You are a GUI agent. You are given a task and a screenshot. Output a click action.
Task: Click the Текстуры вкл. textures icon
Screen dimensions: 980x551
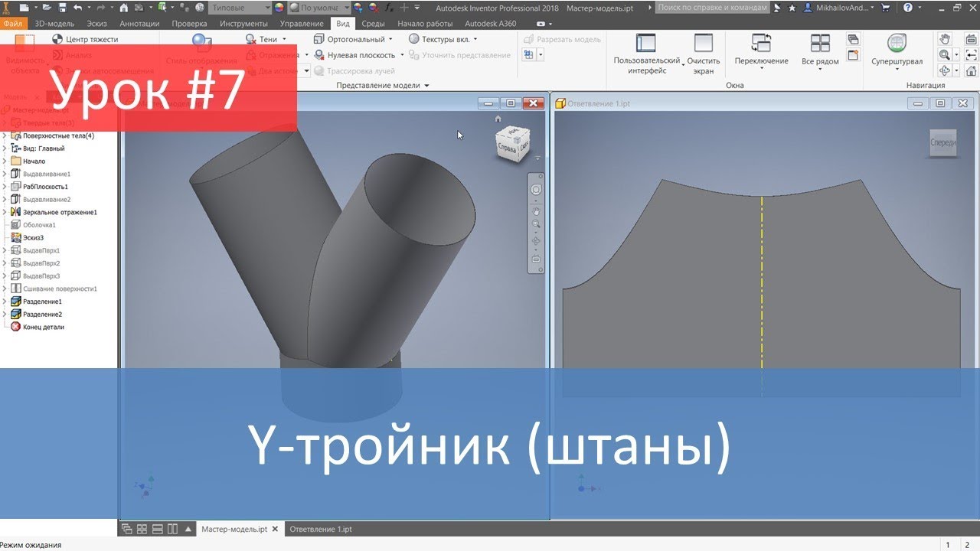coord(414,39)
